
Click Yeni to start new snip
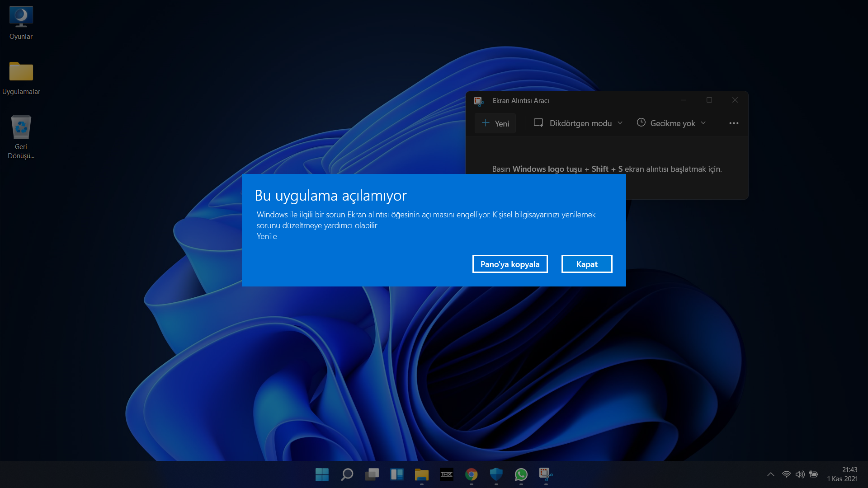tap(495, 123)
